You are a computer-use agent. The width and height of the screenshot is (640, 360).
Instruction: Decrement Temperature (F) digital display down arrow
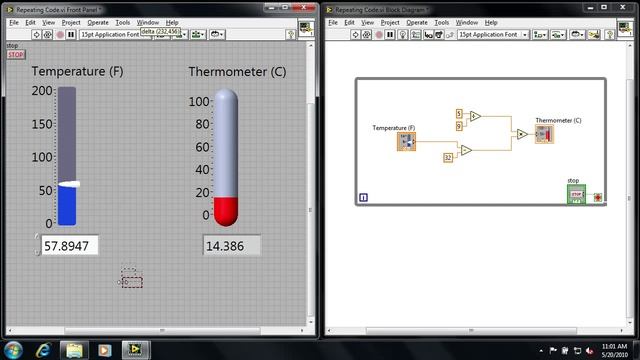[37, 252]
